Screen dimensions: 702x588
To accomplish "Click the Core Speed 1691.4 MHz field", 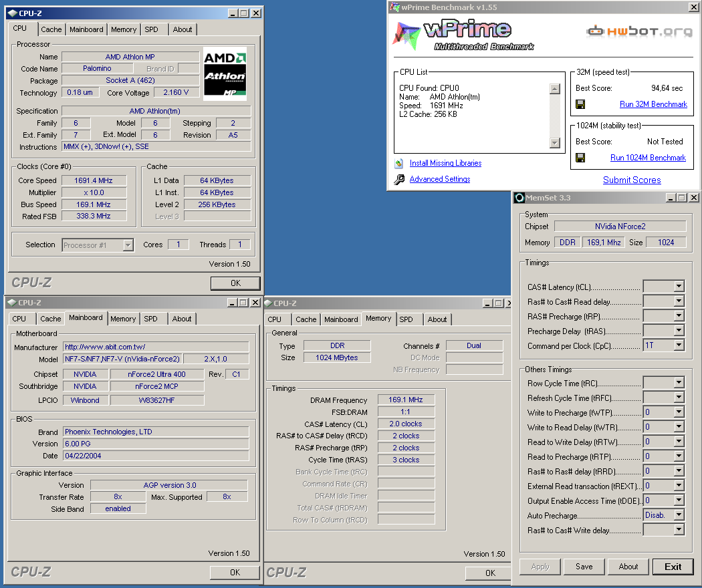I will tap(94, 180).
